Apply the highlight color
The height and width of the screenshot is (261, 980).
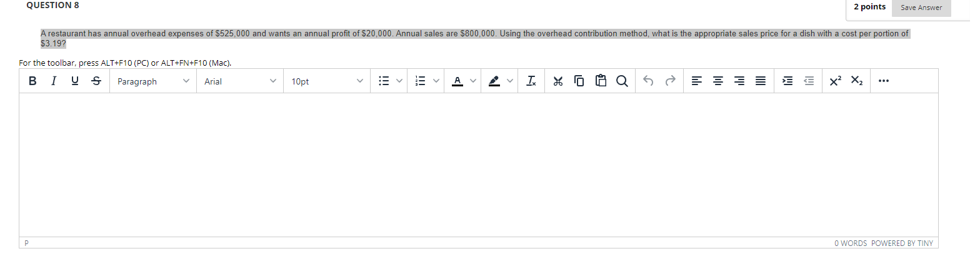(x=494, y=81)
